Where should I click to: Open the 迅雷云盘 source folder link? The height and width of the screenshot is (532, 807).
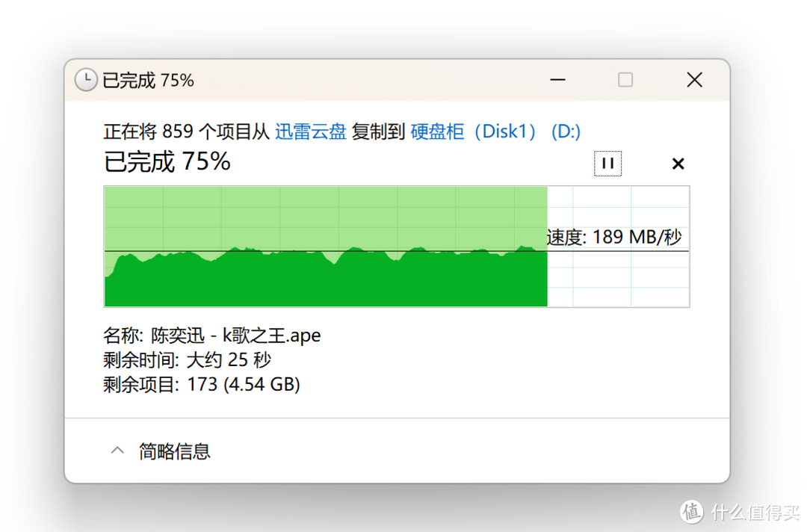point(310,132)
